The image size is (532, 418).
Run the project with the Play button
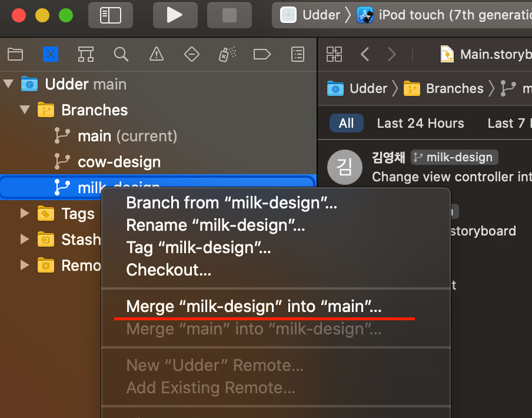point(175,15)
